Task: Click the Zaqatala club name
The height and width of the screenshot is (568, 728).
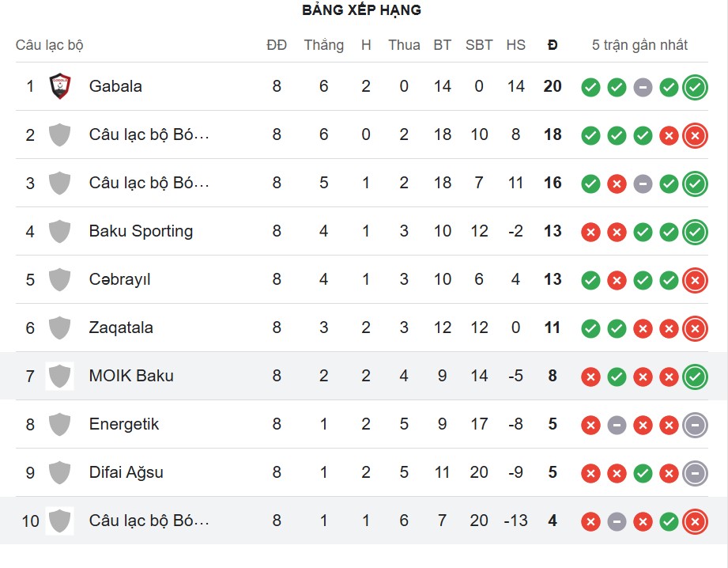Action: click(x=121, y=328)
